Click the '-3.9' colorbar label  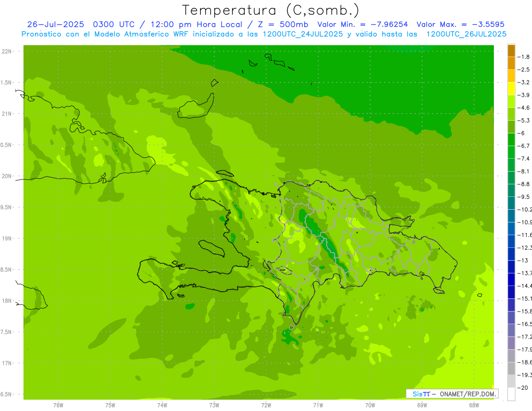click(524, 95)
